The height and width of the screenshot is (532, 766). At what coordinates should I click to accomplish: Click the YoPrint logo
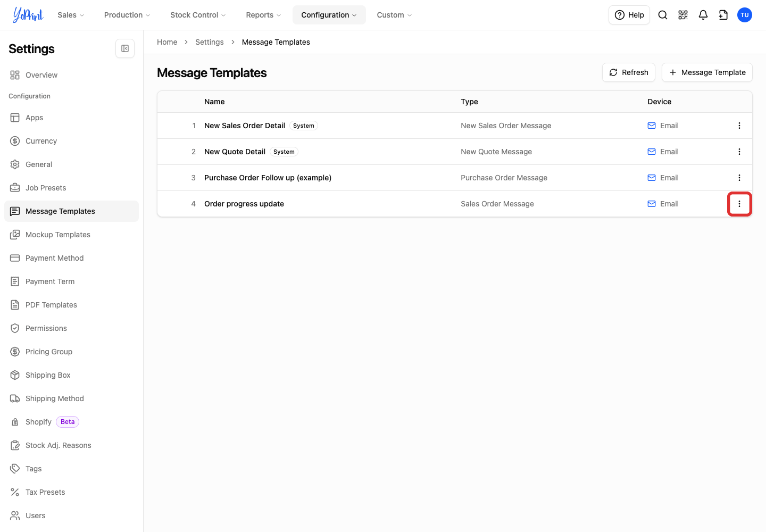pyautogui.click(x=28, y=15)
